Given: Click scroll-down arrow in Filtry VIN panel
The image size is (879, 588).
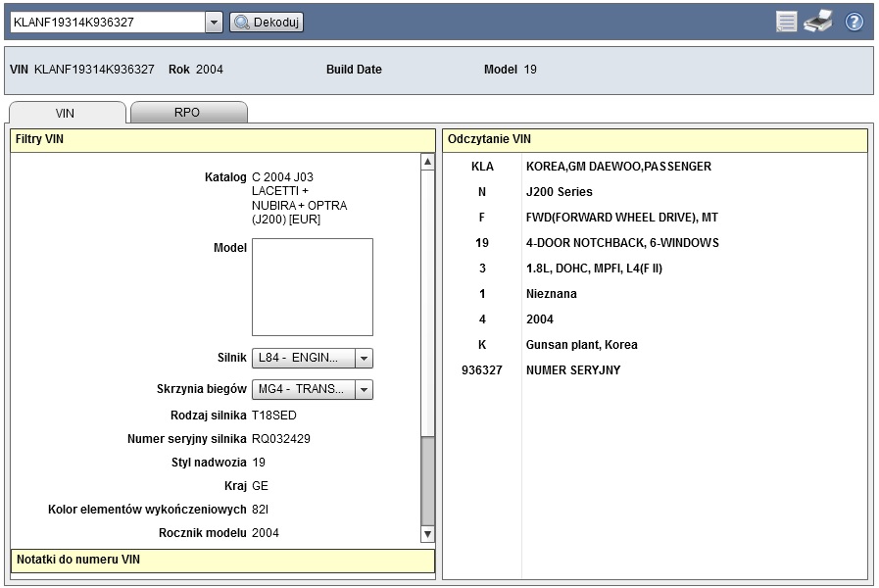Looking at the screenshot, I should 427,534.
